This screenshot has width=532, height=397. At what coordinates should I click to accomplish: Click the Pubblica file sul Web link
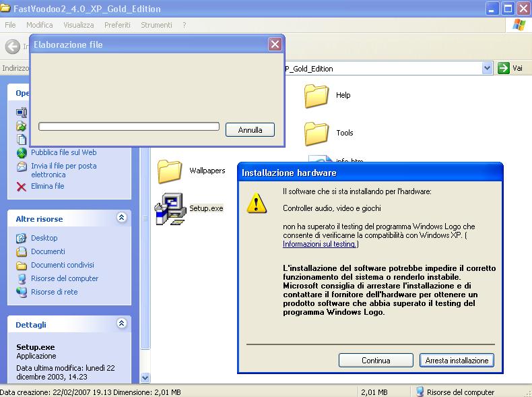coord(64,152)
